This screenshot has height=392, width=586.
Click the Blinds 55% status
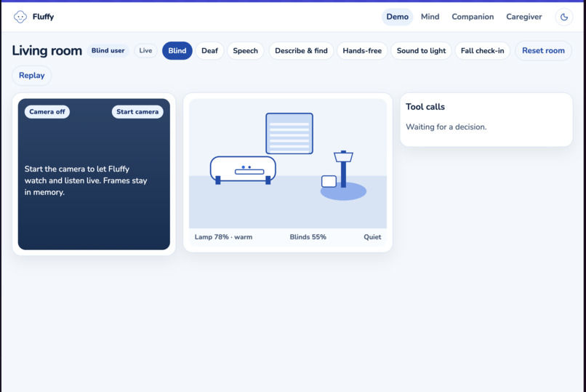[308, 237]
